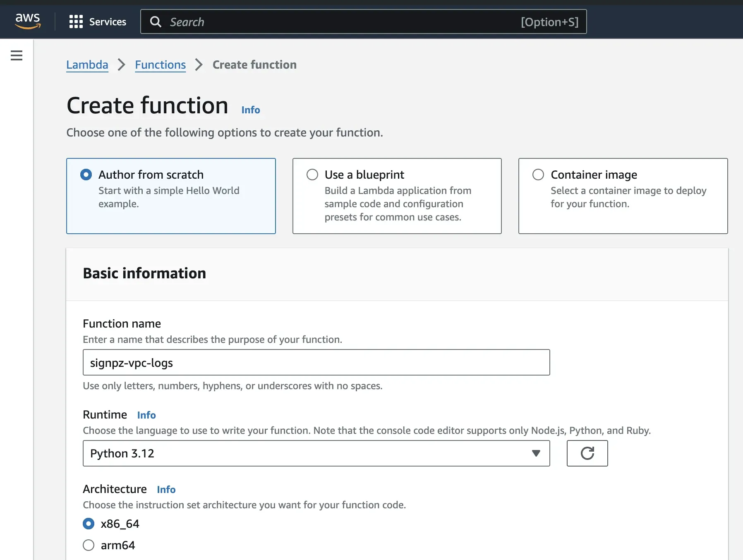Click the refresh runtime list button
This screenshot has width=743, height=560.
(587, 453)
